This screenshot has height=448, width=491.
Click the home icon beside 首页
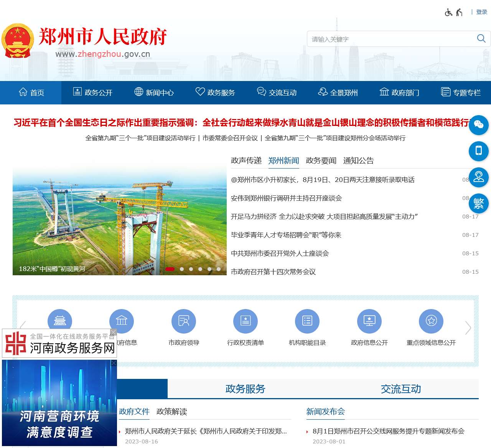[x=23, y=92]
